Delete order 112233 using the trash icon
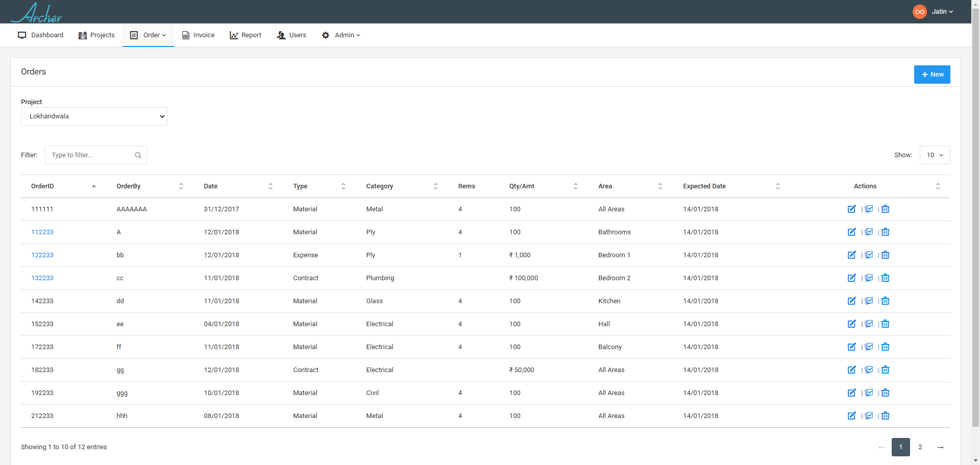This screenshot has height=465, width=980. (885, 232)
